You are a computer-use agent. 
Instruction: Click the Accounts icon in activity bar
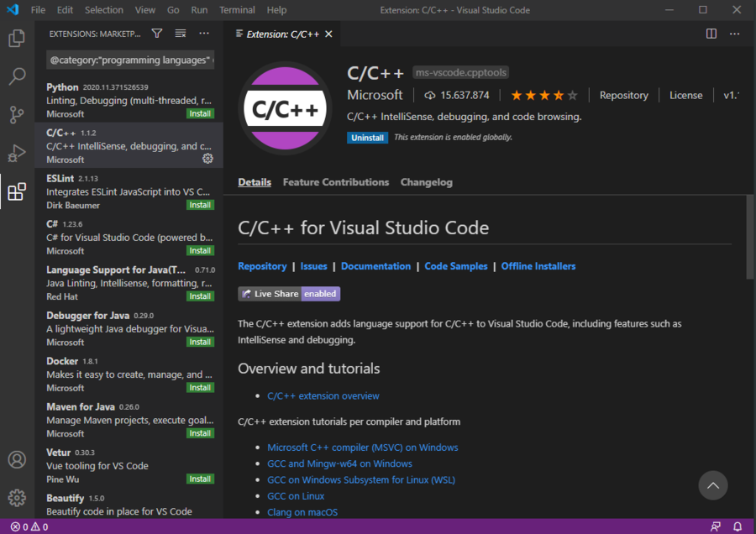coord(17,460)
